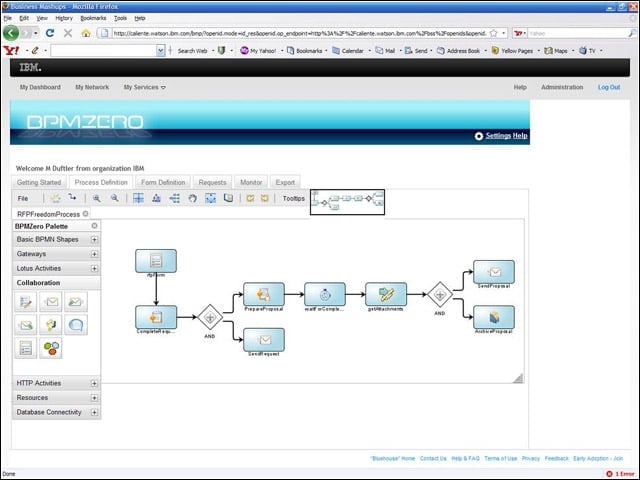640x480 pixels.
Task: Click the zoom in magnifier icon
Action: point(97,198)
